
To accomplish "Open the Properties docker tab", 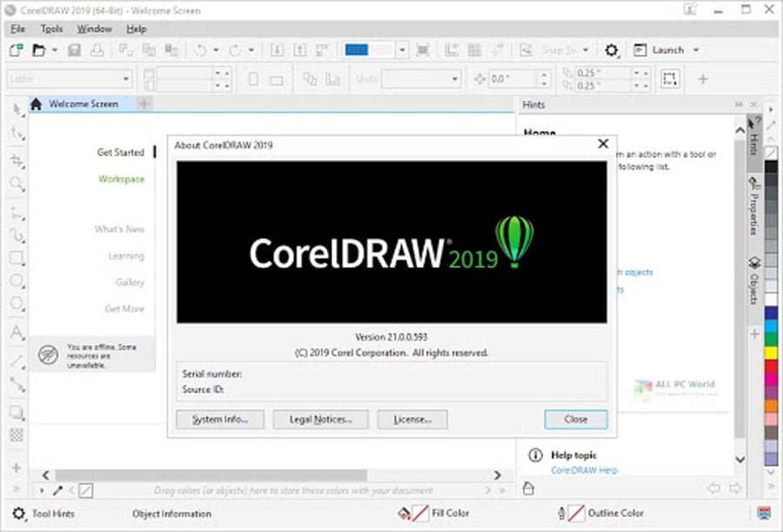I will pyautogui.click(x=753, y=210).
